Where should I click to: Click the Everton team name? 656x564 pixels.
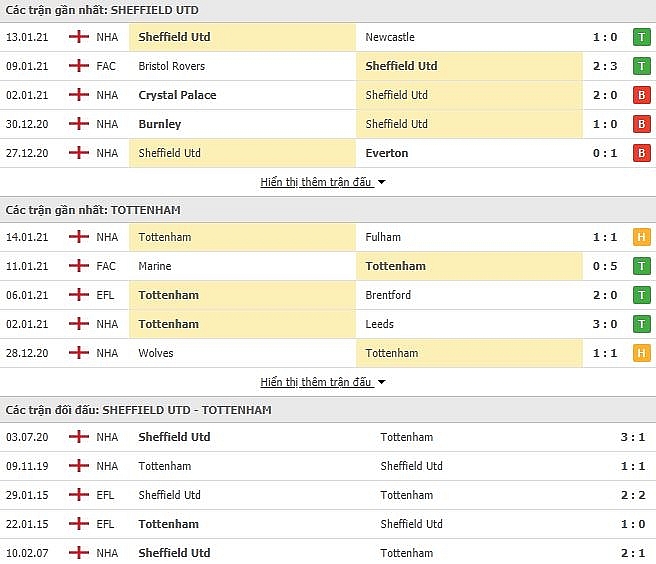click(x=387, y=153)
